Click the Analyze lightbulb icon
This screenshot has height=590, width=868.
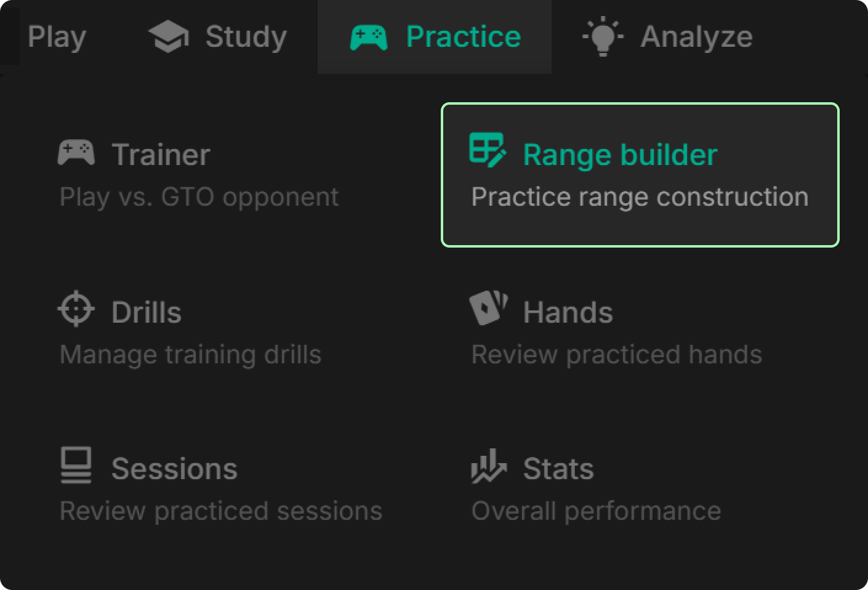(x=603, y=37)
